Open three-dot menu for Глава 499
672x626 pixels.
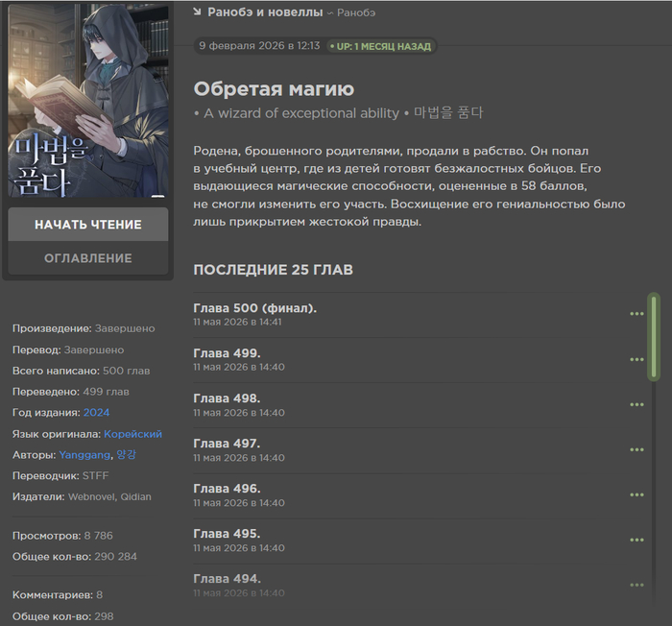pyautogui.click(x=636, y=359)
